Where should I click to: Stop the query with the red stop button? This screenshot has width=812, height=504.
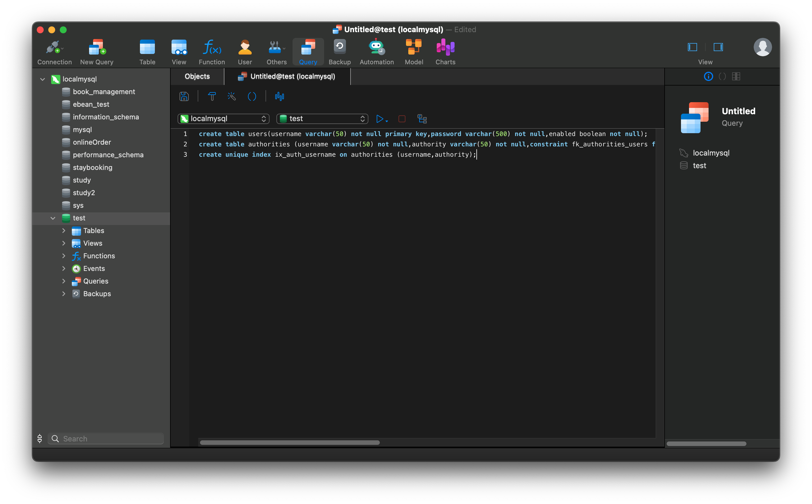(402, 119)
